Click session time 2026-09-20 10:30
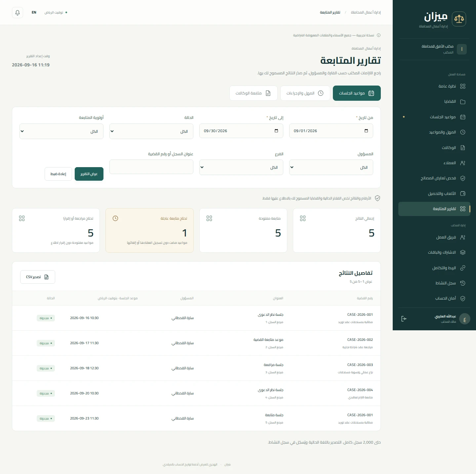This screenshot has height=474, width=476. coord(84,393)
